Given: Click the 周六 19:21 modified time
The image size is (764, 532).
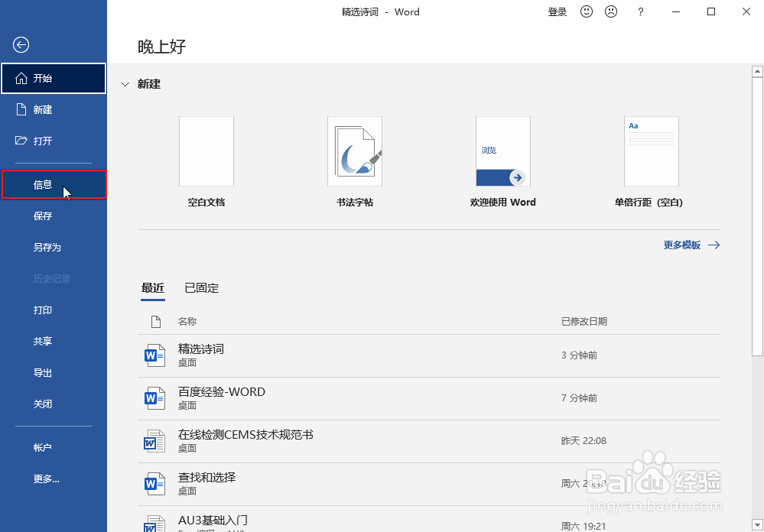Looking at the screenshot, I should pos(584,527).
